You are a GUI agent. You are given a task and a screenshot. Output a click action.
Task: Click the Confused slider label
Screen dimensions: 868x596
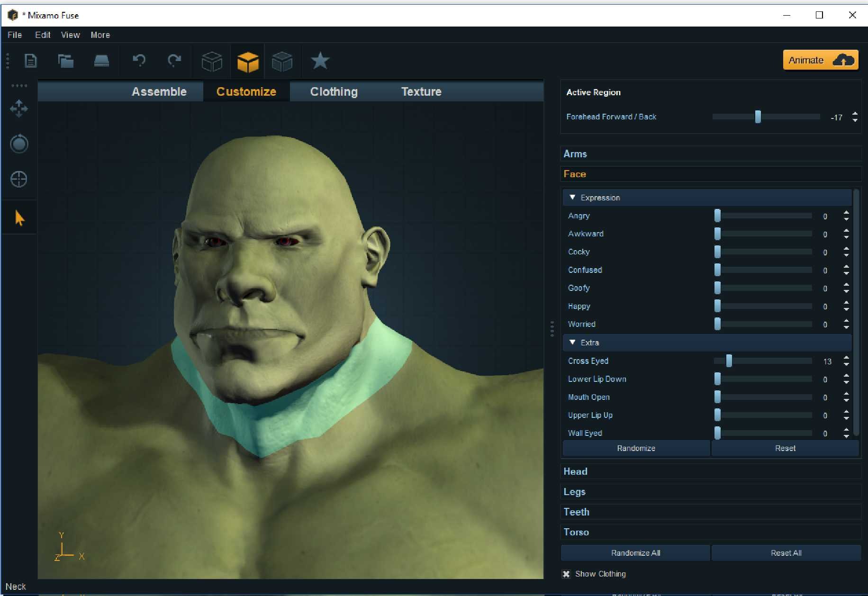[x=585, y=270]
